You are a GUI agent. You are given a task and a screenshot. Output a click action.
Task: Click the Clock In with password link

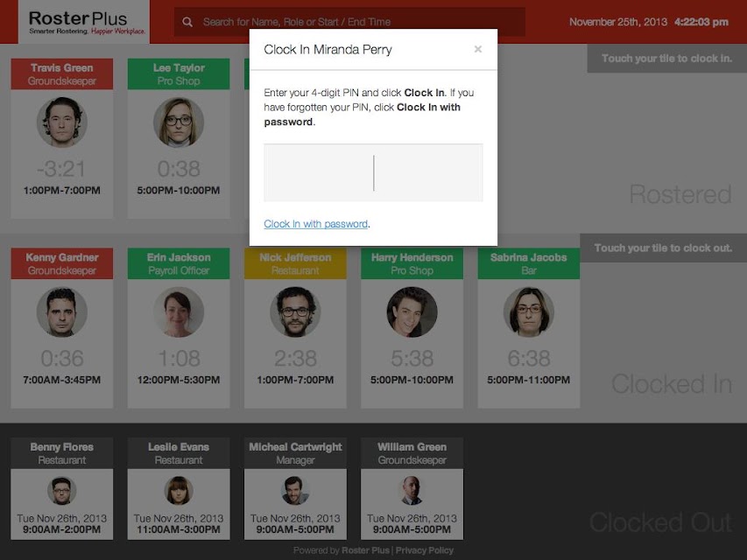(x=316, y=224)
